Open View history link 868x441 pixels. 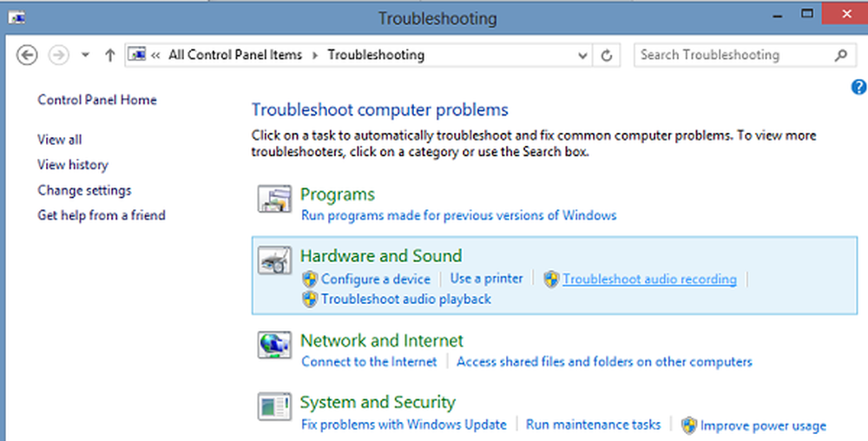(x=73, y=165)
